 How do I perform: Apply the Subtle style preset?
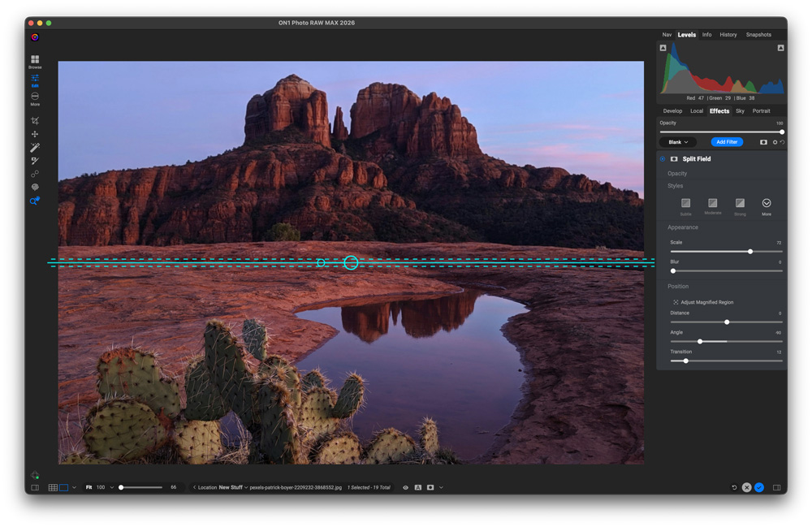(685, 204)
